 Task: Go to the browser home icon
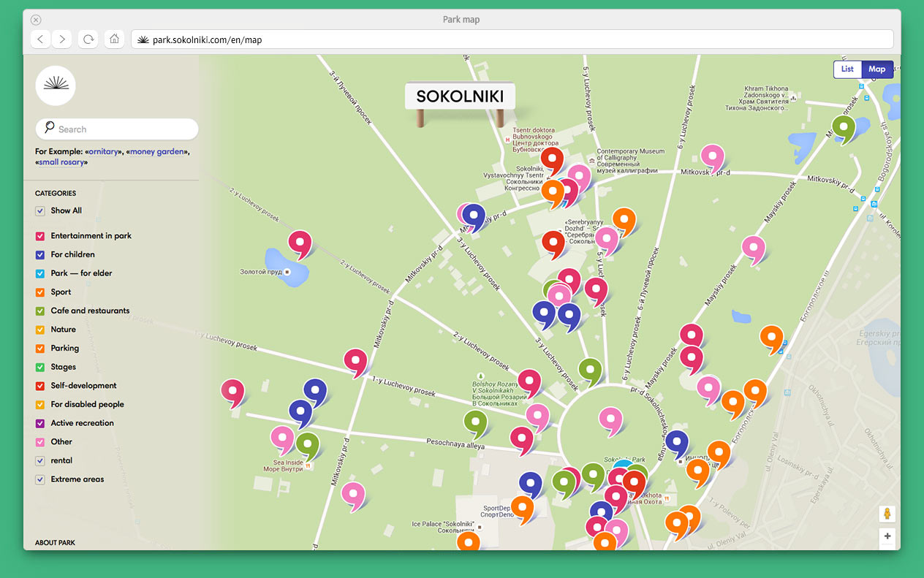[x=114, y=39]
